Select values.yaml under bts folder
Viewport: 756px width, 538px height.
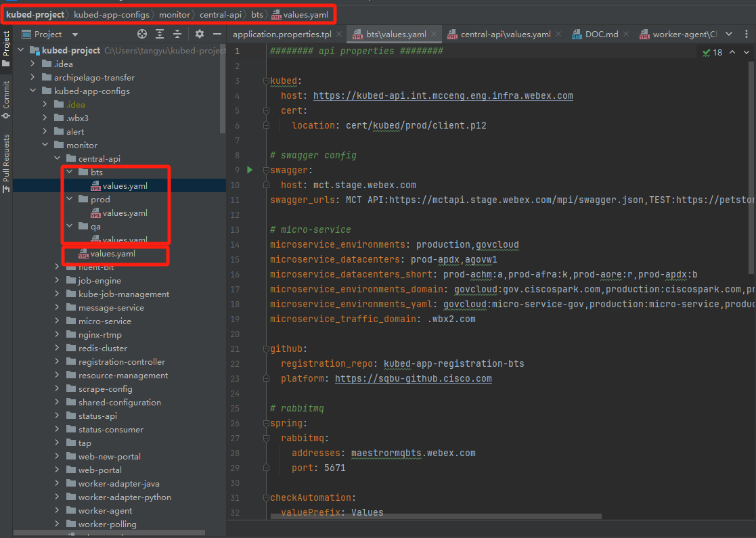coord(119,185)
